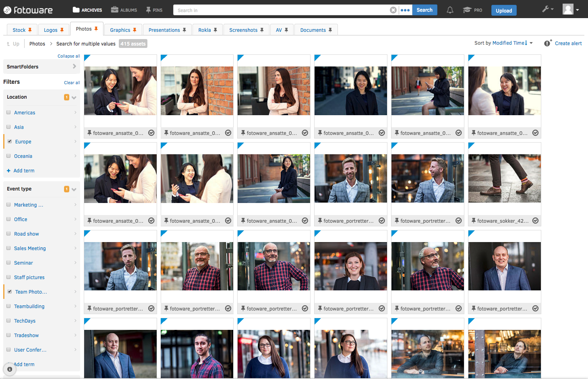The height and width of the screenshot is (379, 588).
Task: Clear all filters with Clear all link
Action: point(72,82)
